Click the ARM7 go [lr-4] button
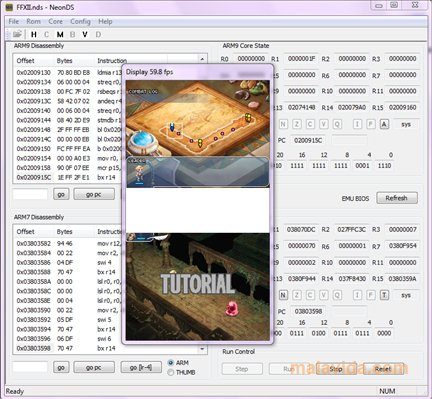Image resolution: width=432 pixels, height=399 pixels. [141, 367]
